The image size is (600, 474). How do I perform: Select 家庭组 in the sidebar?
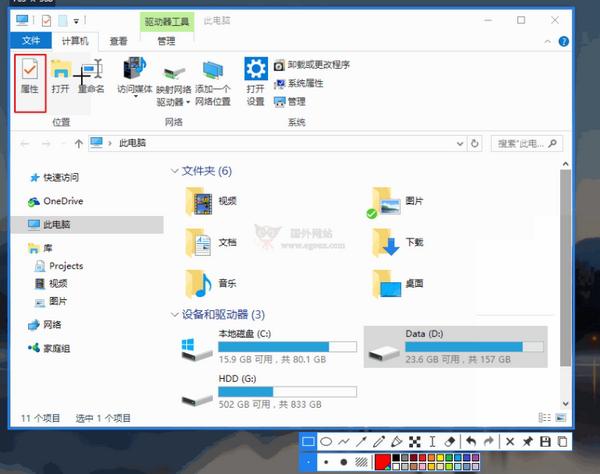point(49,348)
